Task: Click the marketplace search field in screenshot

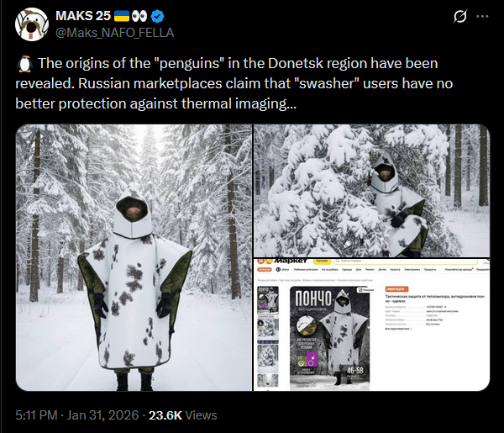Action: [405, 261]
